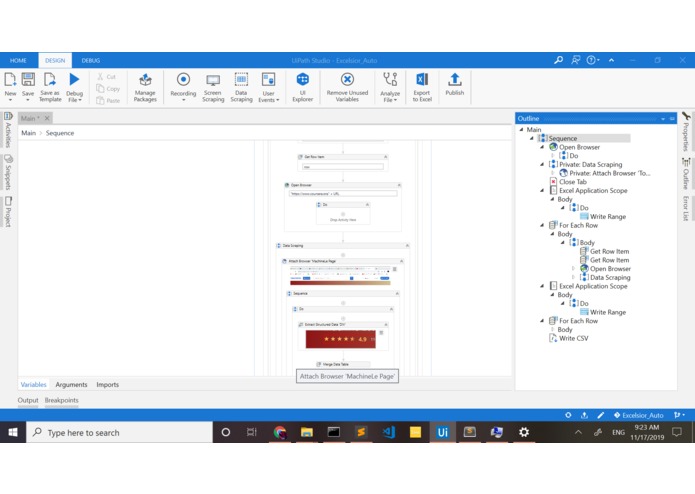
Task: Create a new file with New icon
Action: click(x=10, y=86)
